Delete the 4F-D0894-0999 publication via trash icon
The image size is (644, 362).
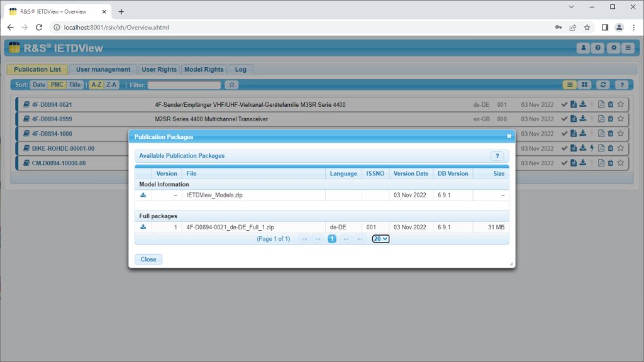point(611,119)
